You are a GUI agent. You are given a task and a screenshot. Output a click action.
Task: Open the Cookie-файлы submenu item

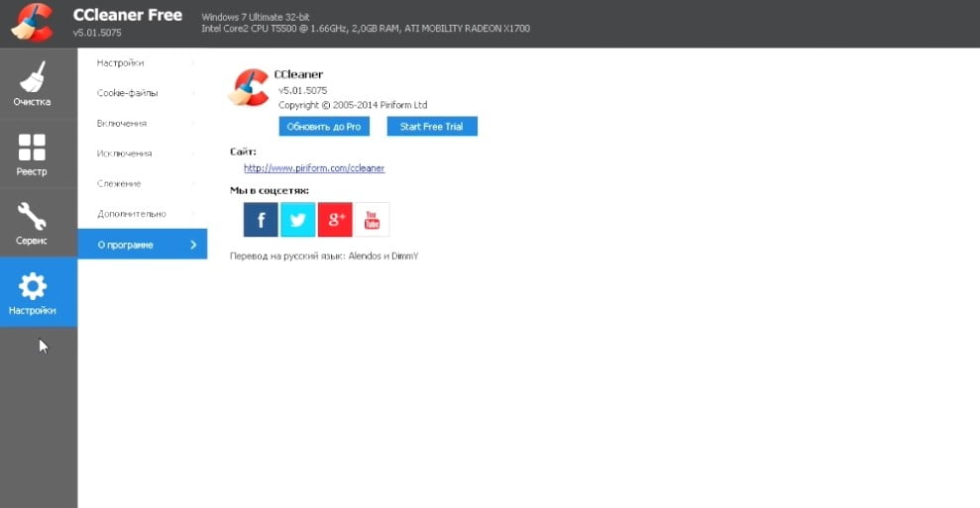143,93
